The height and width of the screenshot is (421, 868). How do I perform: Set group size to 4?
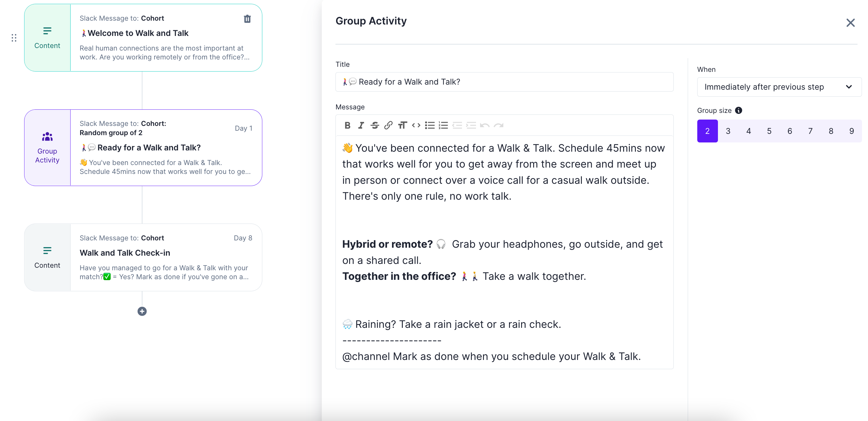[748, 131]
